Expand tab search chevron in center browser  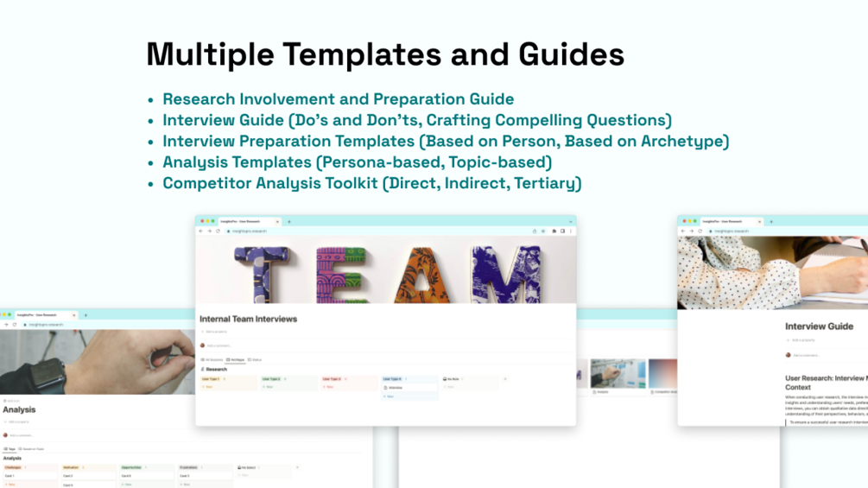click(x=571, y=222)
